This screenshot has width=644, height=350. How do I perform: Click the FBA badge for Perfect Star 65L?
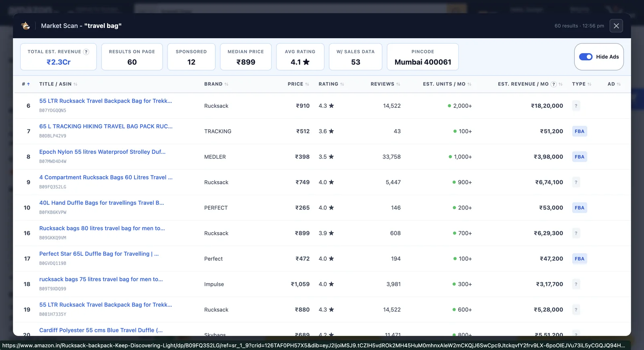(x=580, y=259)
